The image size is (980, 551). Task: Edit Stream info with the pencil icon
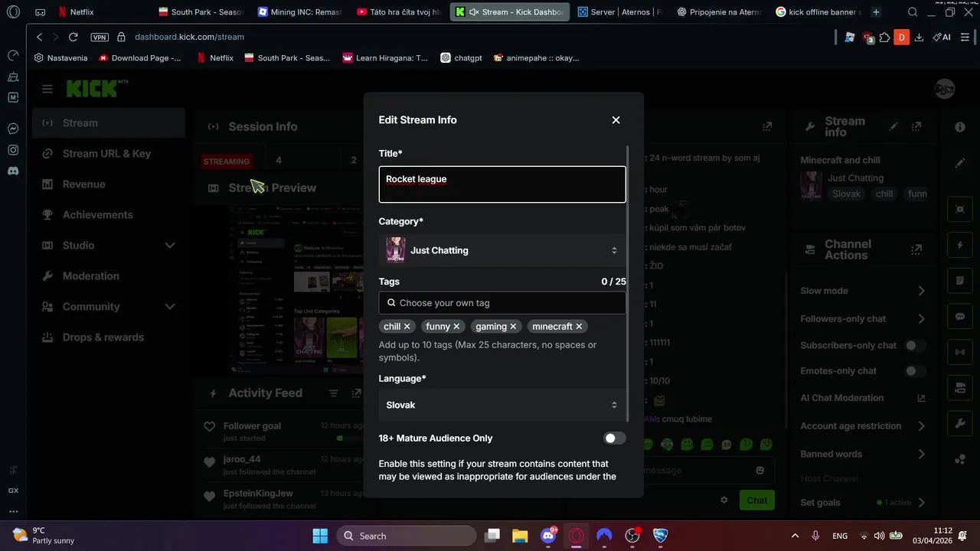(x=893, y=126)
